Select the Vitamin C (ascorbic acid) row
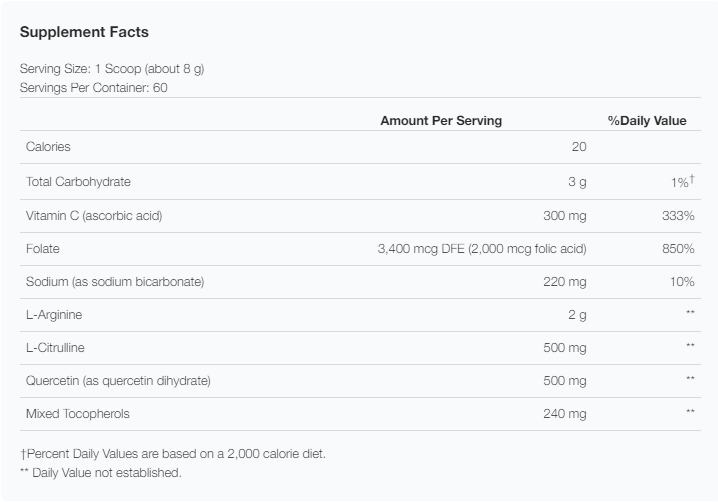The image size is (718, 502). [x=360, y=216]
